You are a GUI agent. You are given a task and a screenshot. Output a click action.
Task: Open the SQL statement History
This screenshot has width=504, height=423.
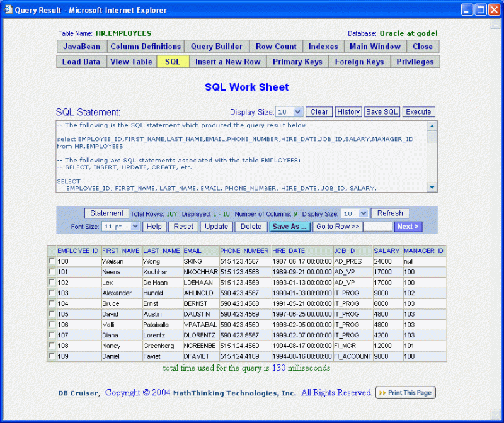pyautogui.click(x=348, y=111)
